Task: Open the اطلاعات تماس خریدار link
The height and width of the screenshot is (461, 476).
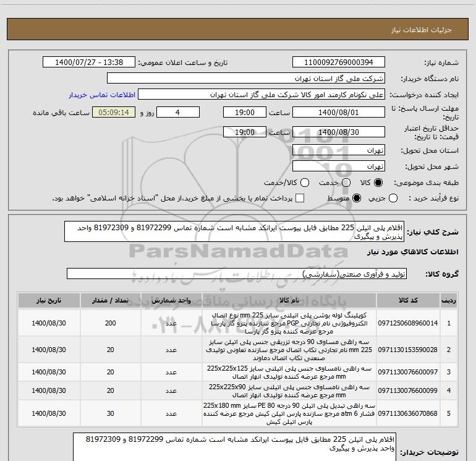Action: point(102,95)
